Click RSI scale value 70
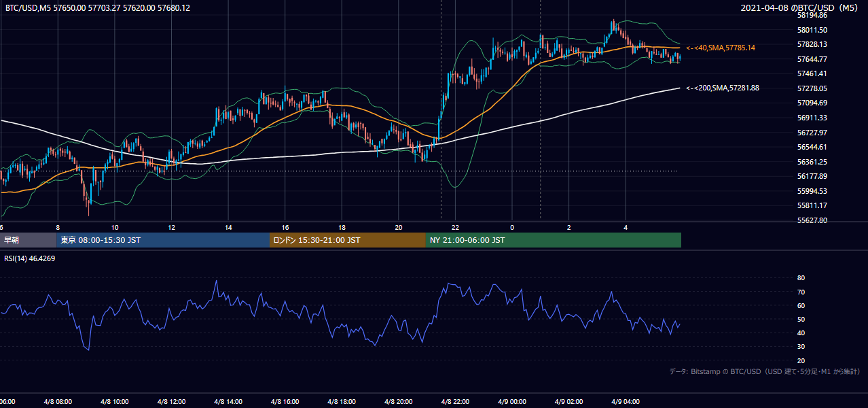 [x=801, y=292]
